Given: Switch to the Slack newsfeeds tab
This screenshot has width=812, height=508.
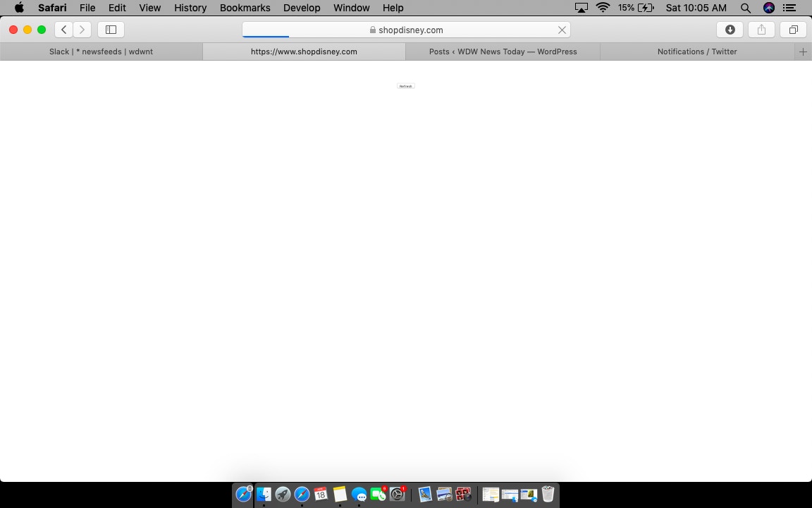Looking at the screenshot, I should 101,52.
